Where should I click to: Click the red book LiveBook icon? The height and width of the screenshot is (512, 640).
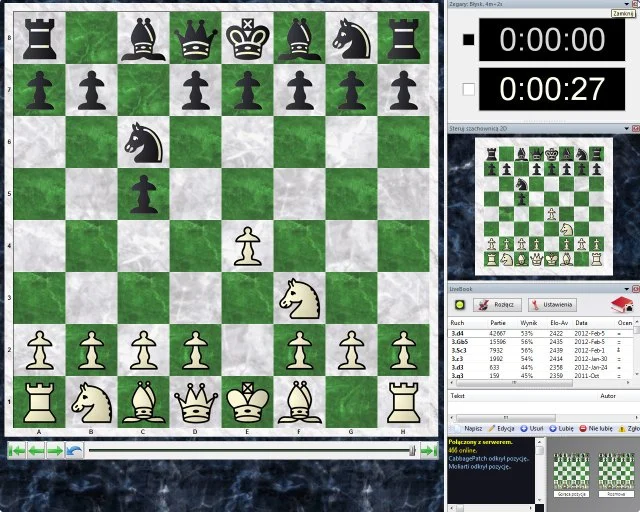(622, 305)
